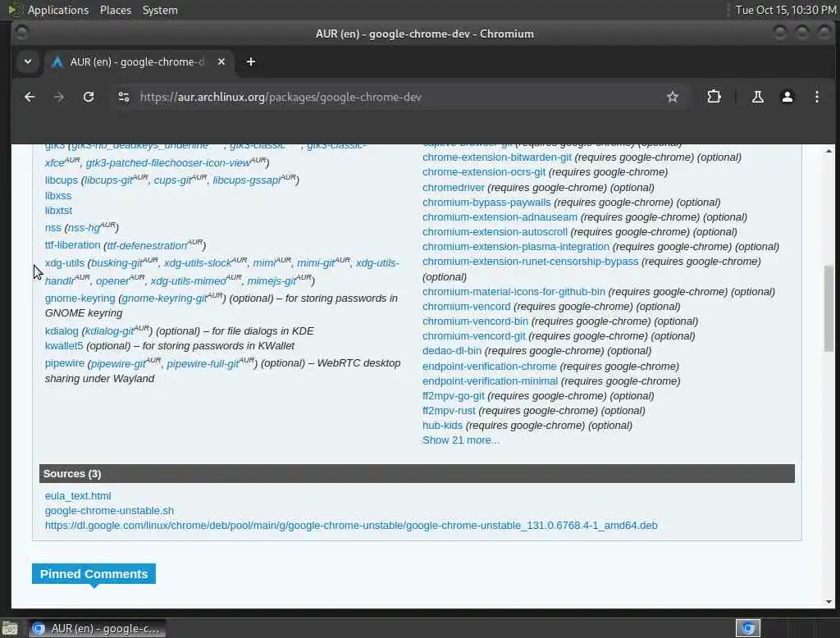Select the Chromium taskbar window button

(x=97, y=628)
